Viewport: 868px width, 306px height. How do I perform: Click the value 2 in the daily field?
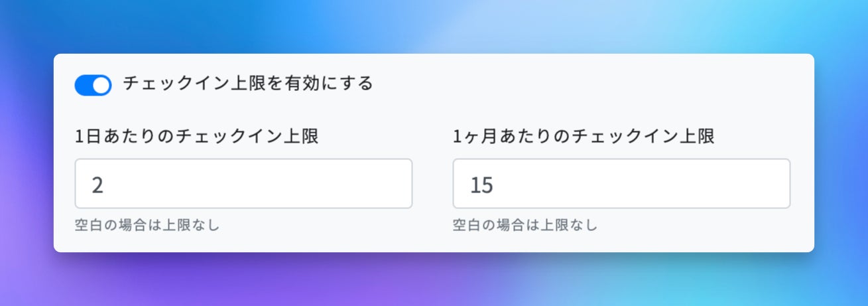click(97, 185)
